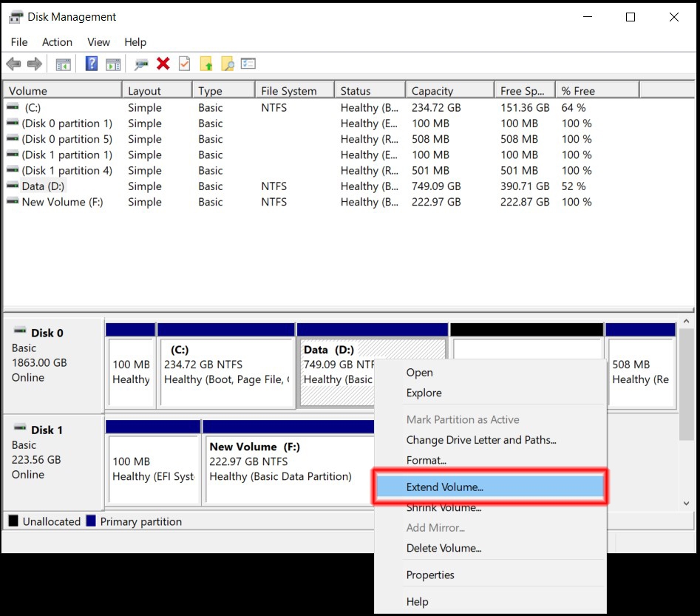
Task: Click the task list toolbar icon
Action: [248, 64]
